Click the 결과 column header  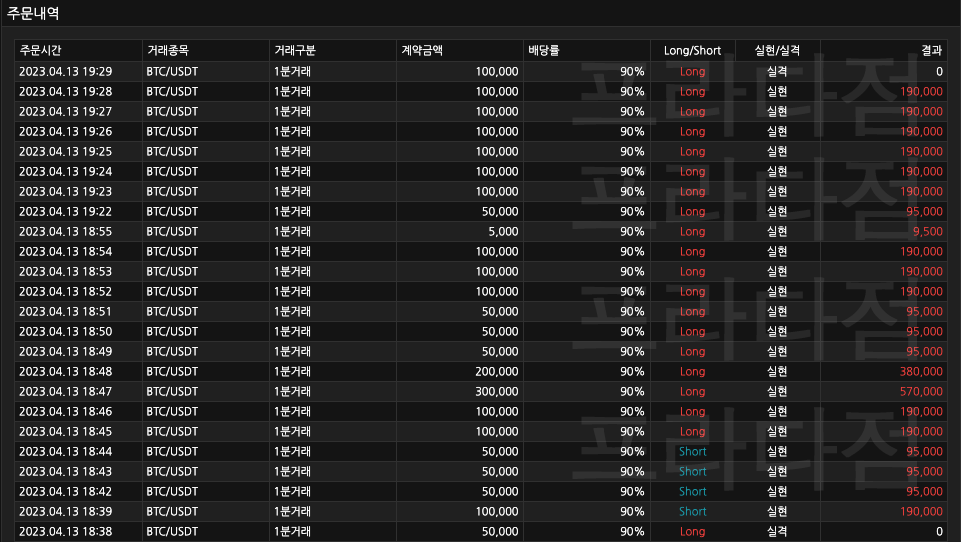(932, 50)
